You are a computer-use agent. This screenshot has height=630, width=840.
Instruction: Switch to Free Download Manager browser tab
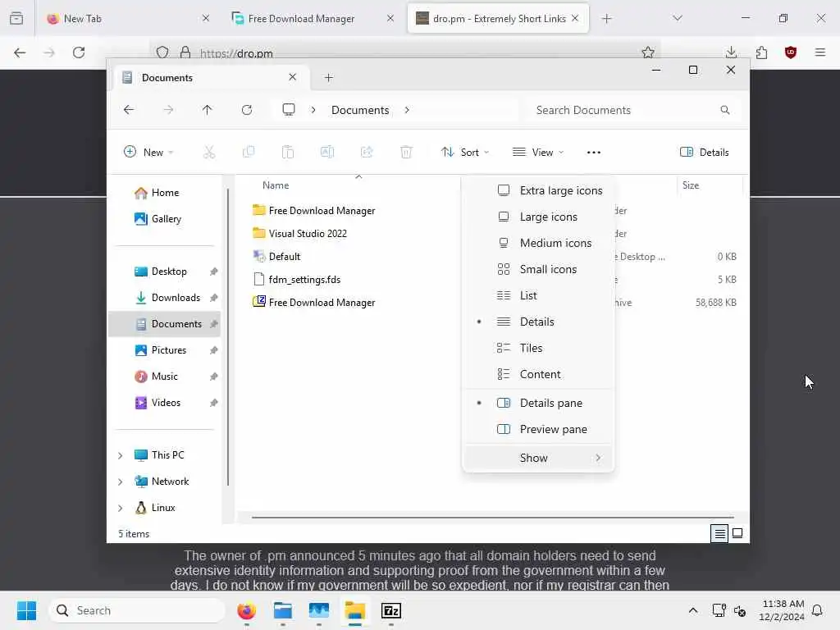[x=313, y=19]
